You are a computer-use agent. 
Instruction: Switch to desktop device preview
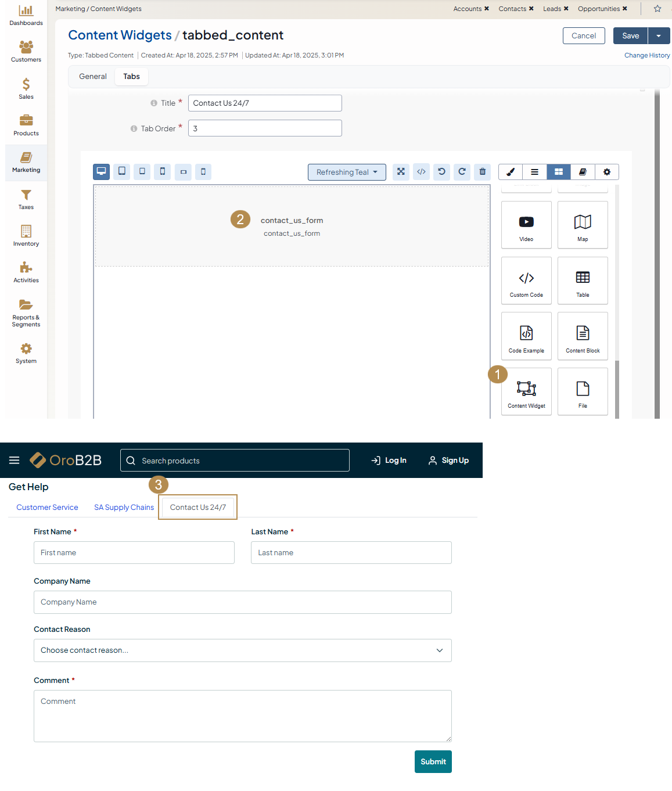pos(101,172)
